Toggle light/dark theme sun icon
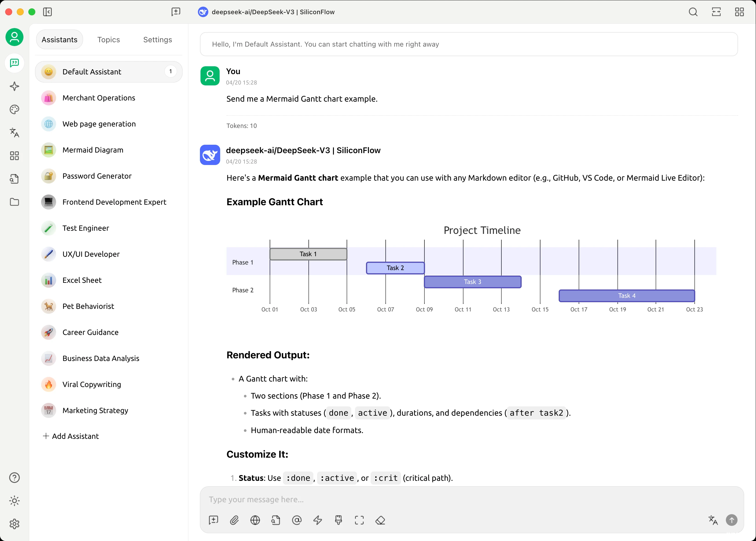Viewport: 756px width, 541px height. [14, 501]
